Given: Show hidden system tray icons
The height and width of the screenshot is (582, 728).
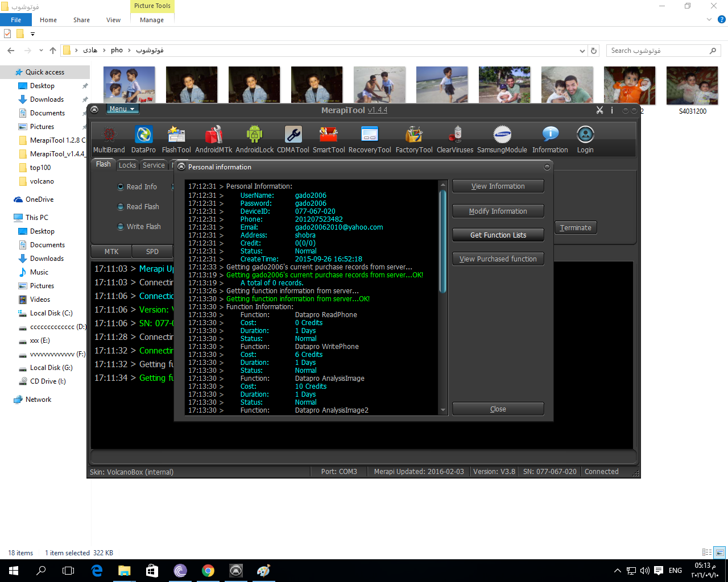Looking at the screenshot, I should point(618,571).
